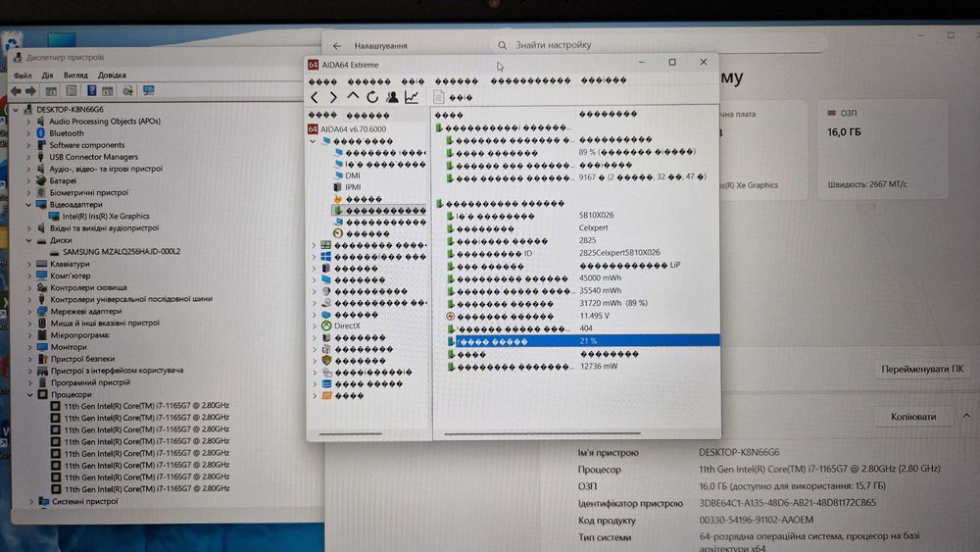
Task: Click the 5B10X026 value
Action: coord(596,215)
